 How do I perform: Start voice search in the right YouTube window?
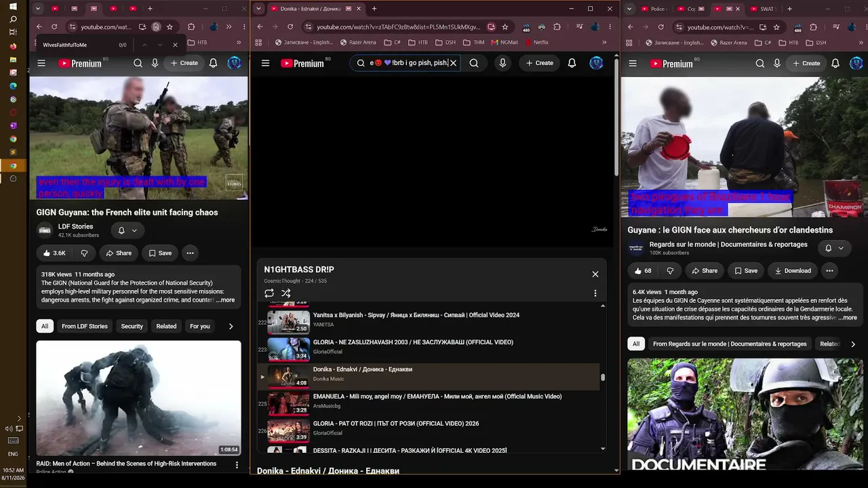point(778,63)
